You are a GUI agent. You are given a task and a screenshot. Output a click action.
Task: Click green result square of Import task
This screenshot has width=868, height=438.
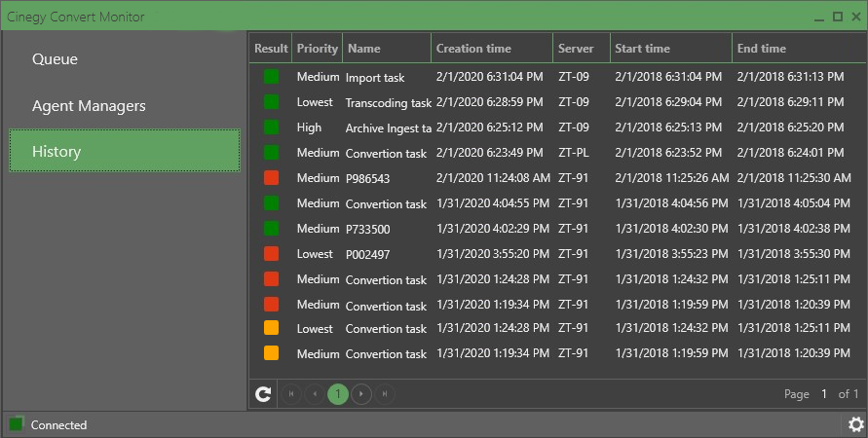271,76
